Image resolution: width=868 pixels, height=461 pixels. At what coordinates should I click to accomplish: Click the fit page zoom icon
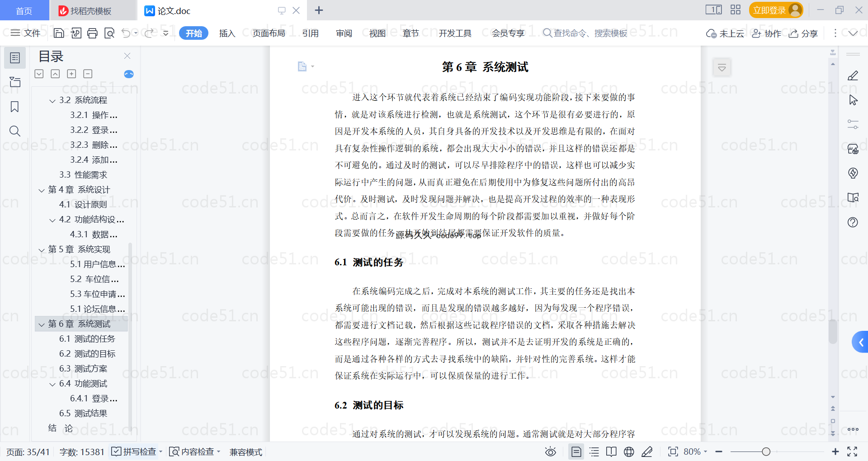(673, 452)
